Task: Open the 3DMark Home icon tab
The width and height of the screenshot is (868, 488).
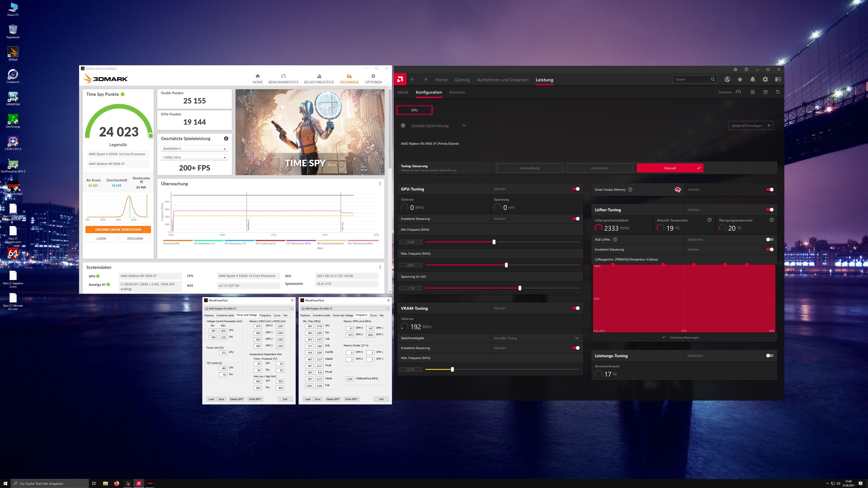Action: tap(257, 79)
